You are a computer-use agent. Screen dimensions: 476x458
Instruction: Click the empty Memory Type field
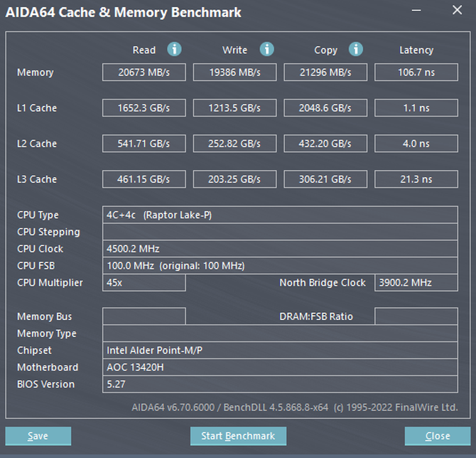click(x=280, y=334)
